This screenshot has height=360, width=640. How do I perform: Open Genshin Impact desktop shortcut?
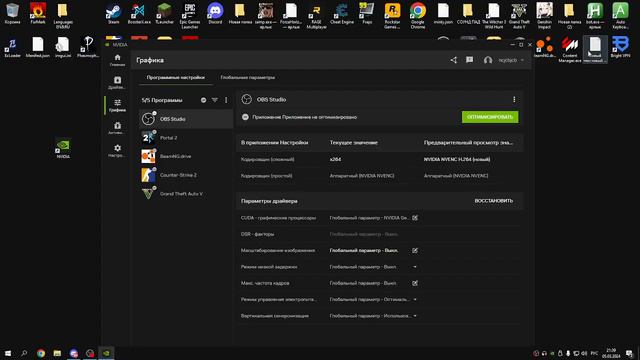coord(544,16)
